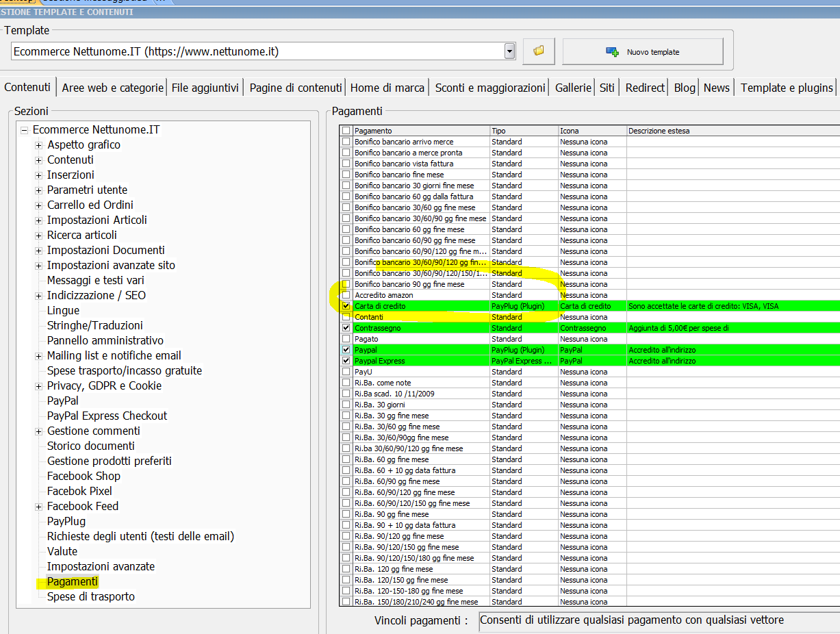Uncheck the Paypal payment checkbox
Viewport: 840px width, 634px height.
point(346,350)
